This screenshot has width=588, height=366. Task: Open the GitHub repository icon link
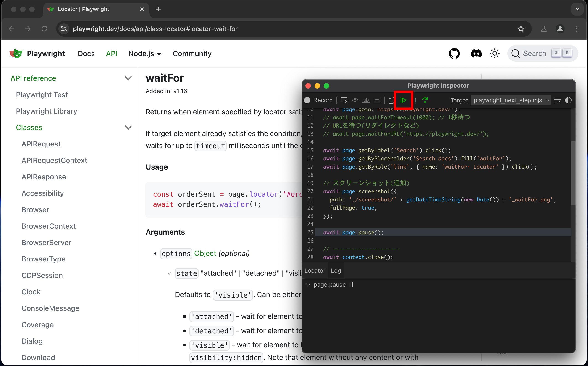coord(454,53)
